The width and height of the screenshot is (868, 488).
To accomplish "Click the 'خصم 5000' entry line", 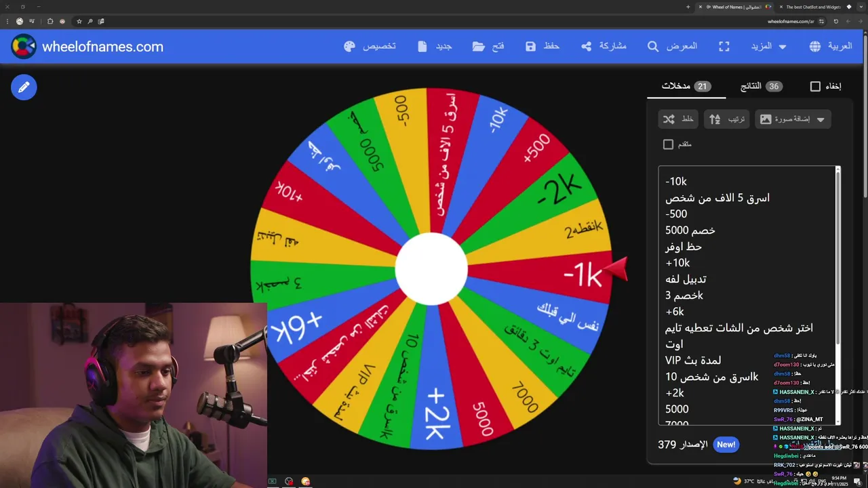I will click(690, 230).
